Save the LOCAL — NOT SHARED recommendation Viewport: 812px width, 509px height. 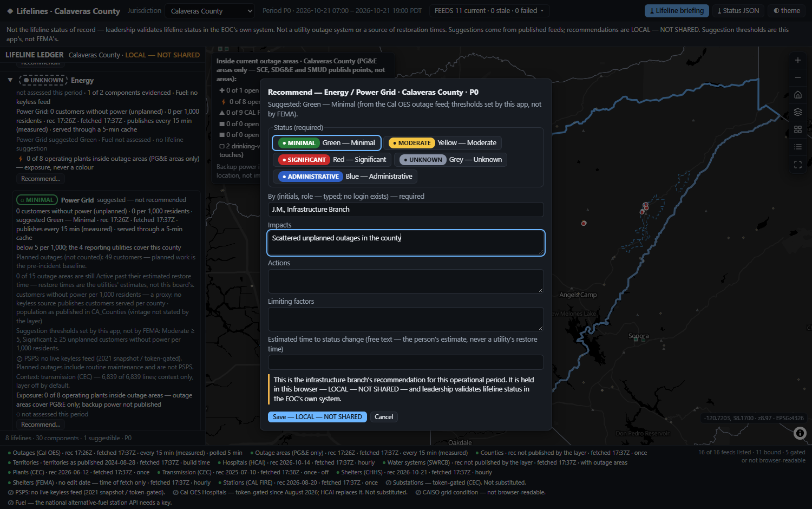pos(317,417)
